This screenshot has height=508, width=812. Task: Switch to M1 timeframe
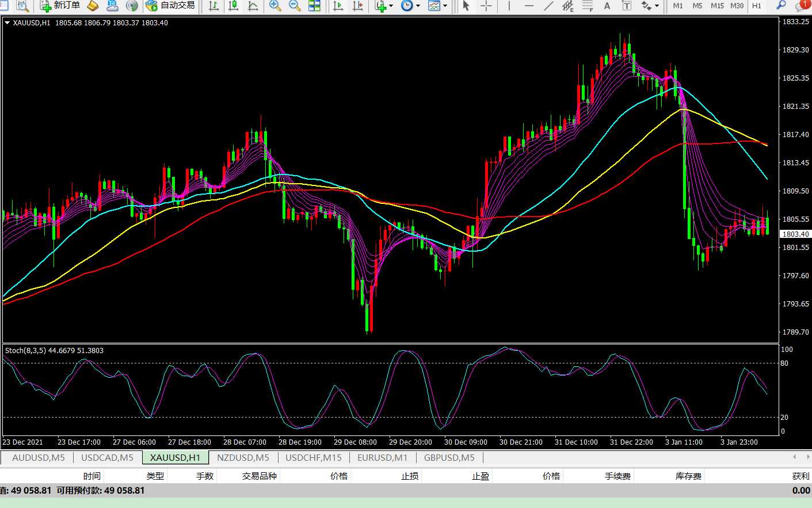[678, 6]
